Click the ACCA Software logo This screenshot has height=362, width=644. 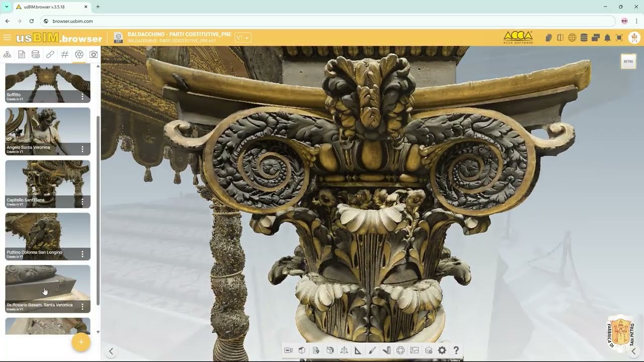pyautogui.click(x=518, y=37)
